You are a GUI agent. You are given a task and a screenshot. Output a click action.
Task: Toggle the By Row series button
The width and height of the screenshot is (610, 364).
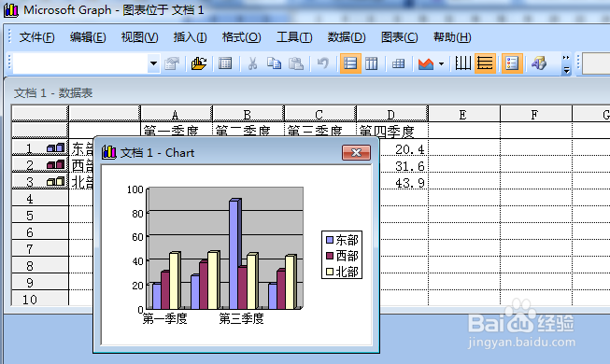350,63
